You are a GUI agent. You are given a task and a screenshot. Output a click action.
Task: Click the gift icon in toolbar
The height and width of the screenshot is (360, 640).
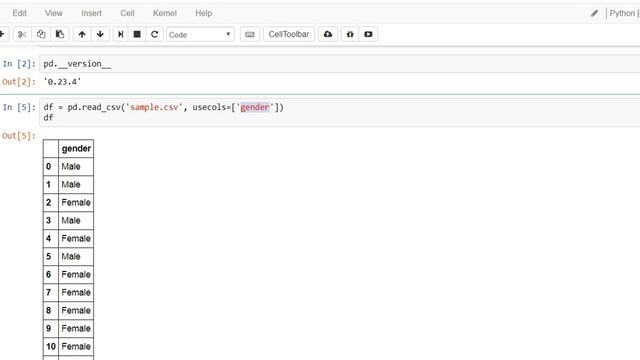point(350,34)
